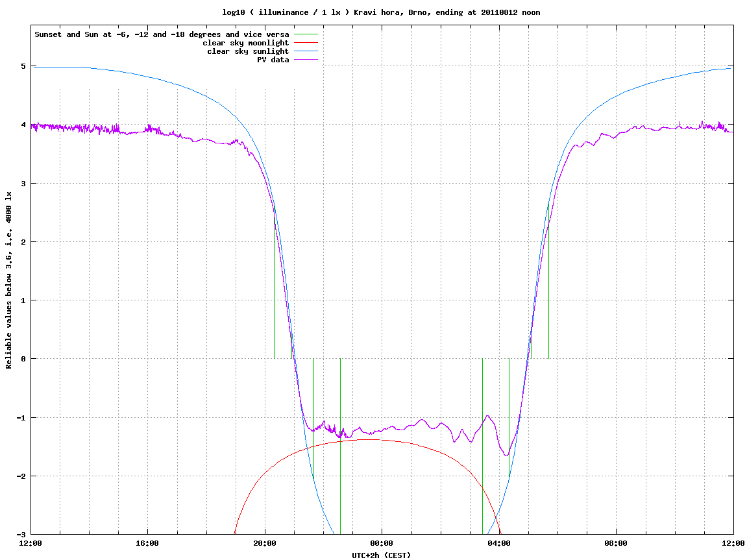747x560 pixels.
Task: Click the rightmost 12:00 x-axis label
Action: click(733, 543)
